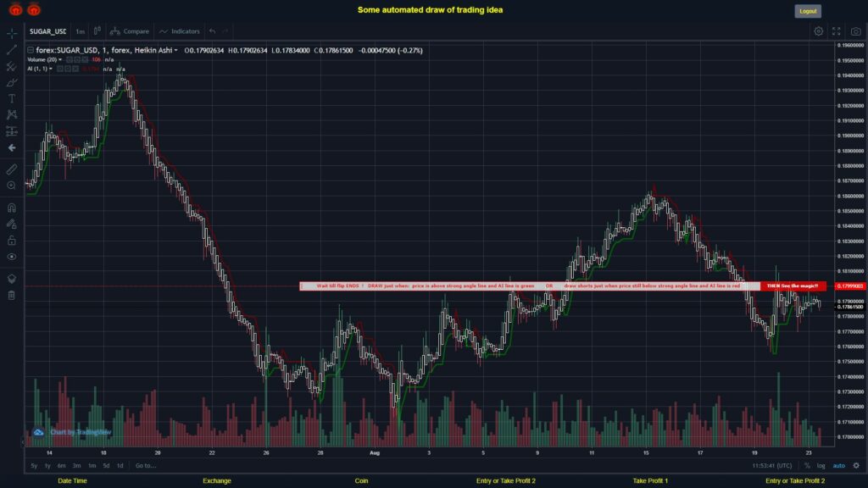This screenshot has width=868, height=488.
Task: Open the Indicators menu
Action: pyautogui.click(x=180, y=31)
